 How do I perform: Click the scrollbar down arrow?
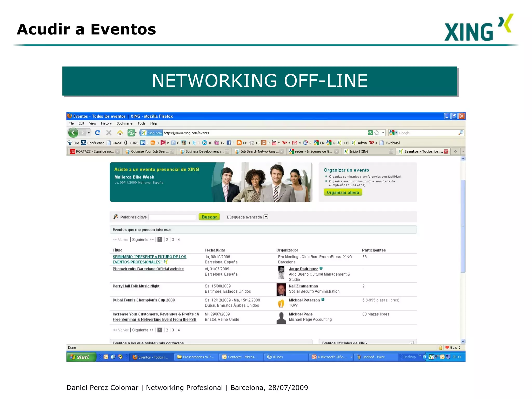463,341
